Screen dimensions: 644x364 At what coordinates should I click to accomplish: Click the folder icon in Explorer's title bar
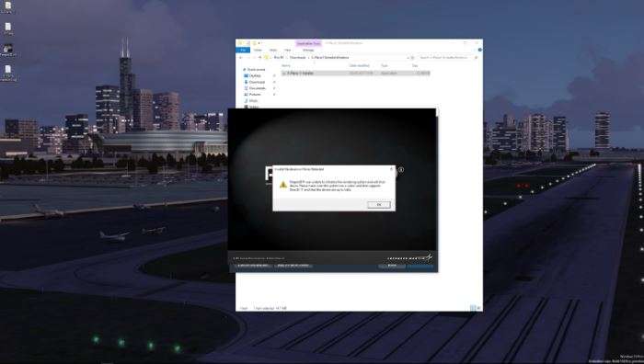[241, 43]
